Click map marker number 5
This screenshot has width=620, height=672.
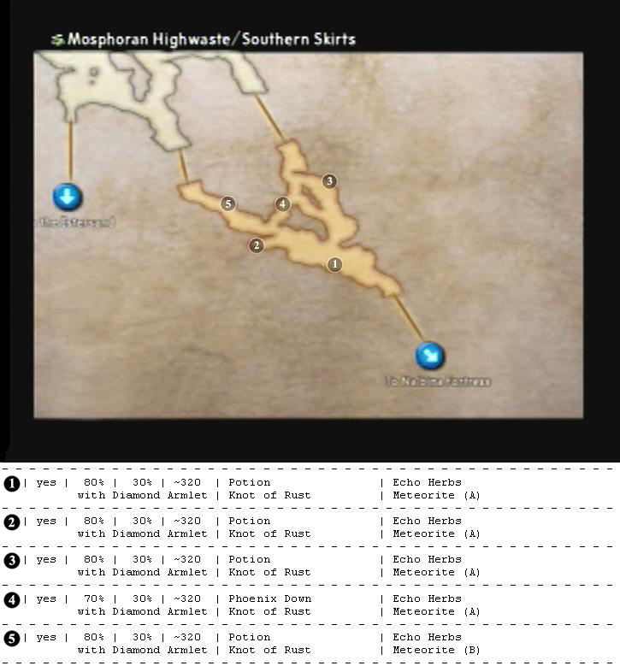coord(228,204)
